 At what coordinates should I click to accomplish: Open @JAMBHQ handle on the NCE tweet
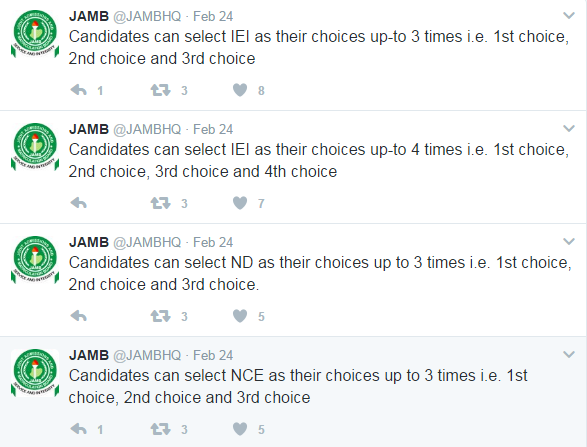[x=147, y=356]
